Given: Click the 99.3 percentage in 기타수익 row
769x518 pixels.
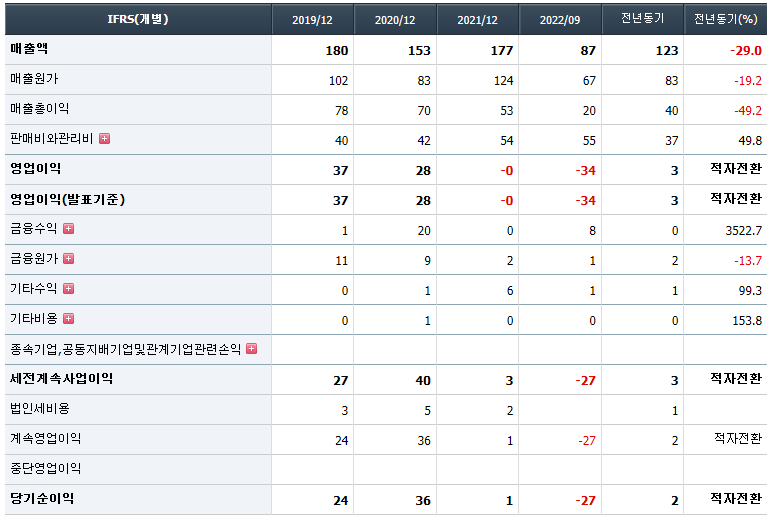Looking at the screenshot, I should tap(750, 291).
